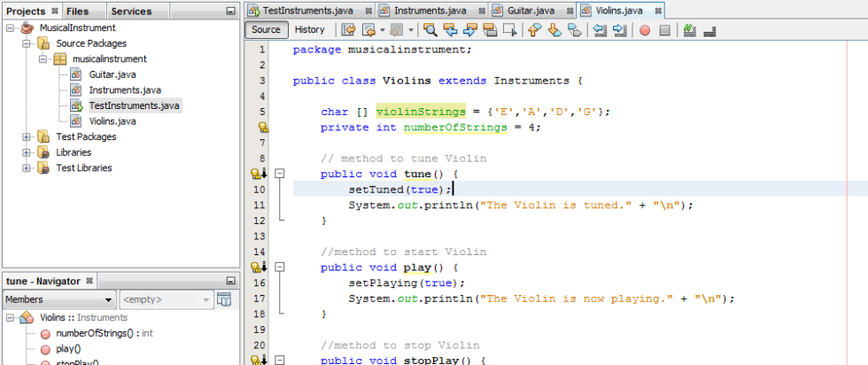Click the Toggle Rectangular Selection icon
The width and height of the screenshot is (868, 365).
(x=509, y=30)
